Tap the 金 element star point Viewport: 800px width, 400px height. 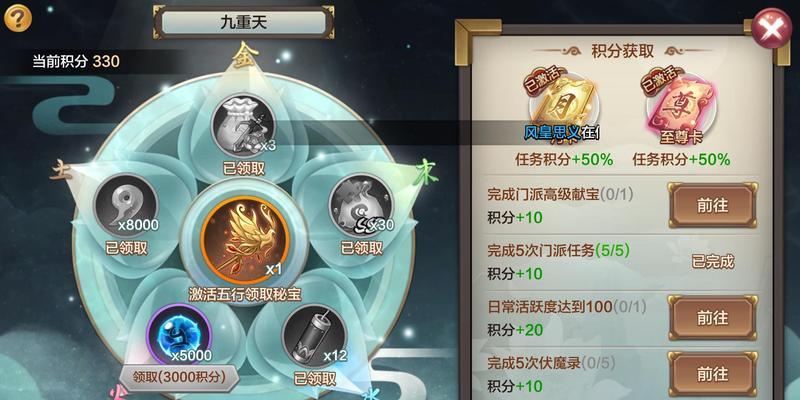coord(243,57)
